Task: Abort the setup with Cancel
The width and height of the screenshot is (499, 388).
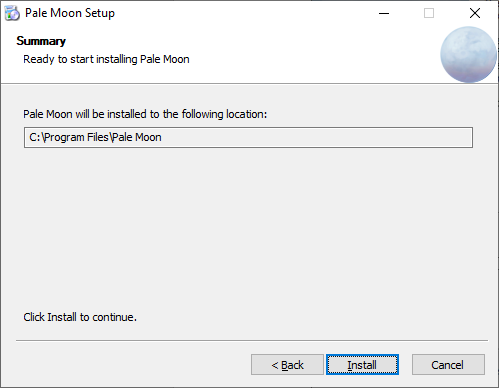Action: [x=448, y=365]
